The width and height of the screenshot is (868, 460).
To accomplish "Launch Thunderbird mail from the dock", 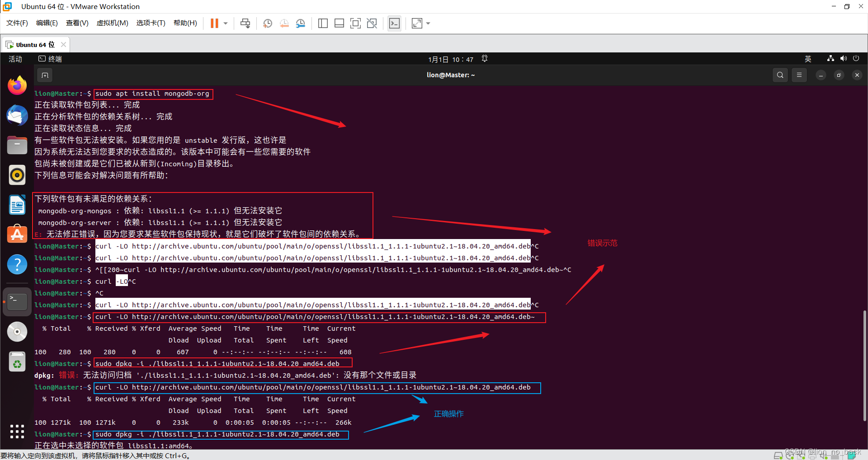I will [17, 115].
